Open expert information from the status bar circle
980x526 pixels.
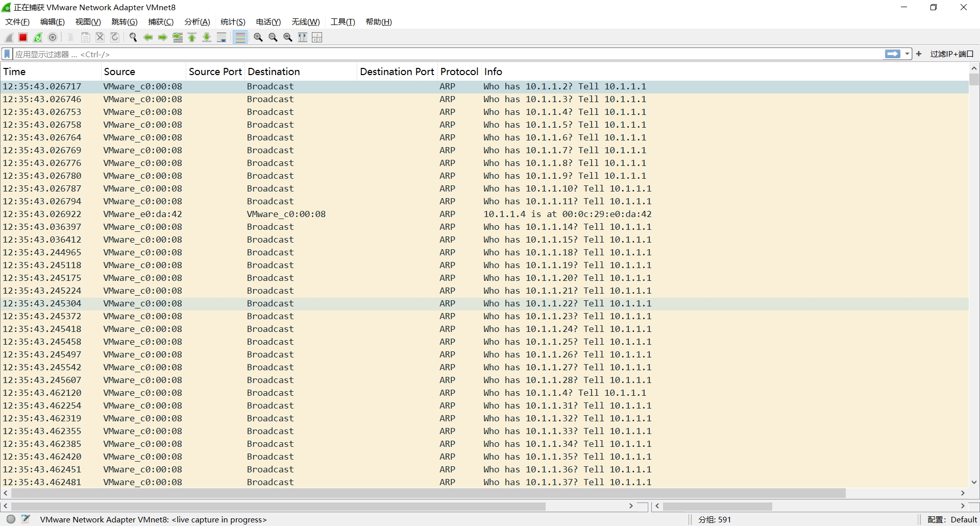[x=11, y=519]
